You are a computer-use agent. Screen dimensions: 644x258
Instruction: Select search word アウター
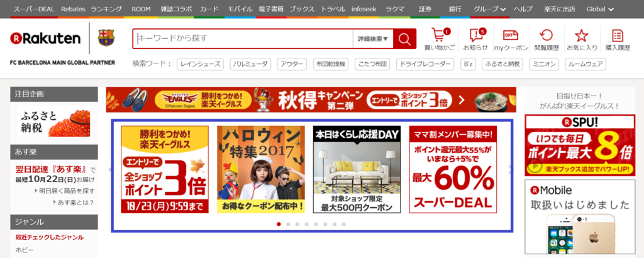tap(292, 64)
